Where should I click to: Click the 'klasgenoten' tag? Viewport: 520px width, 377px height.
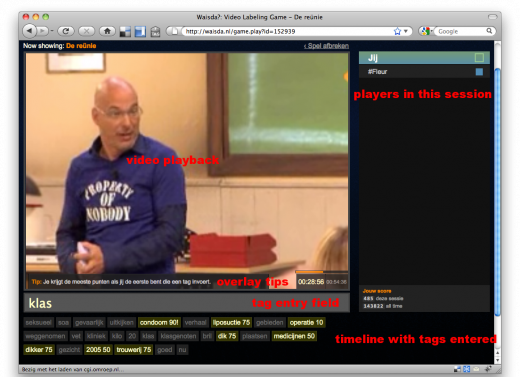click(178, 336)
